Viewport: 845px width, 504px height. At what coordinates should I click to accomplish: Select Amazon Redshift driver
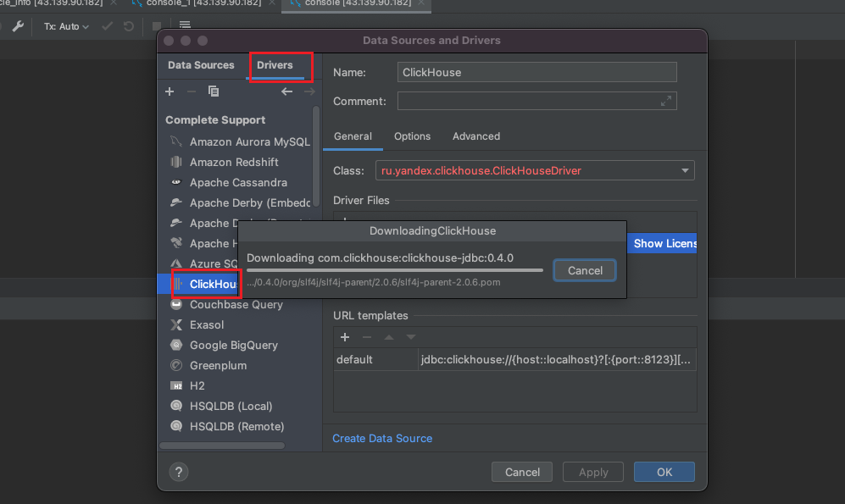236,162
